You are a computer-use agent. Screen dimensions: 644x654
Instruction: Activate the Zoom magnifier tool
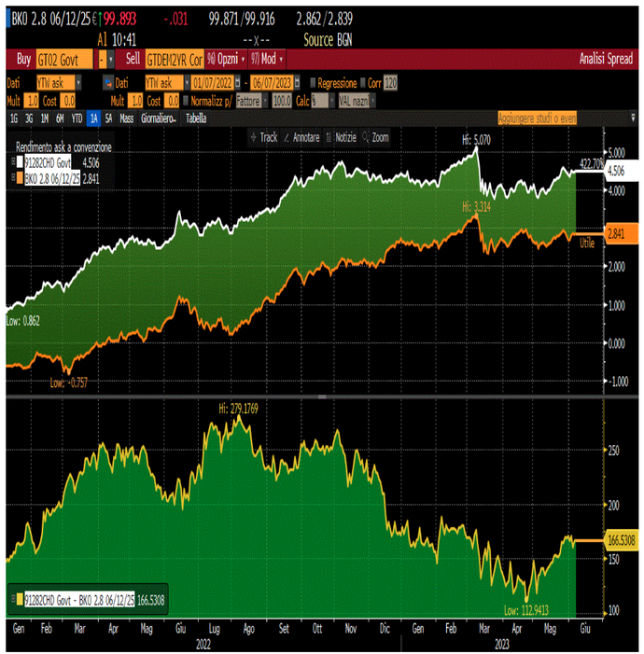376,137
